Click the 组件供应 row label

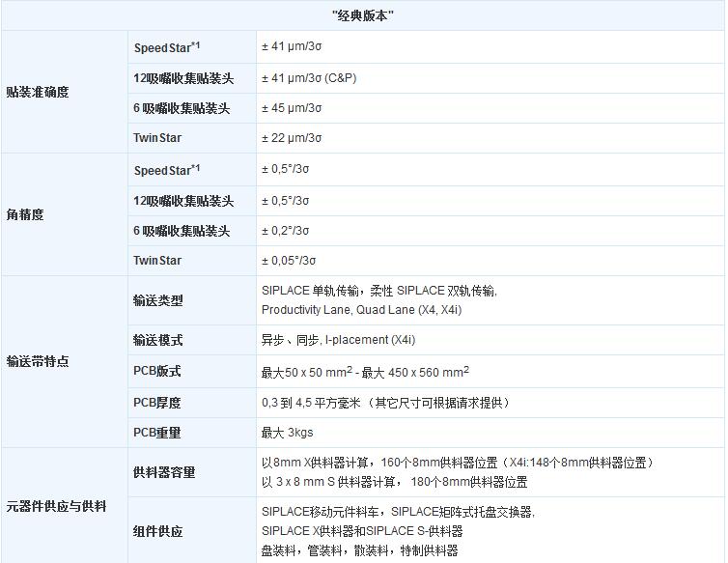coord(158,531)
